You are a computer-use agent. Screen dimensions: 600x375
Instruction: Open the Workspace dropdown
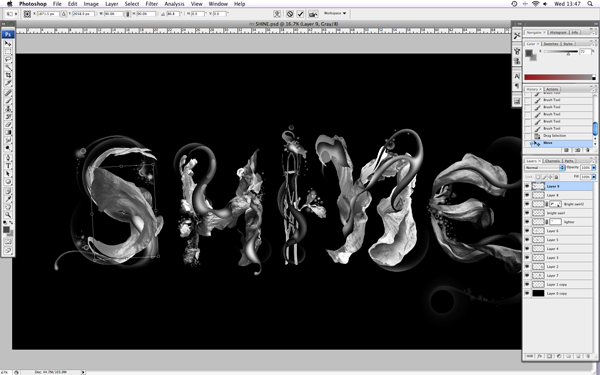[335, 13]
